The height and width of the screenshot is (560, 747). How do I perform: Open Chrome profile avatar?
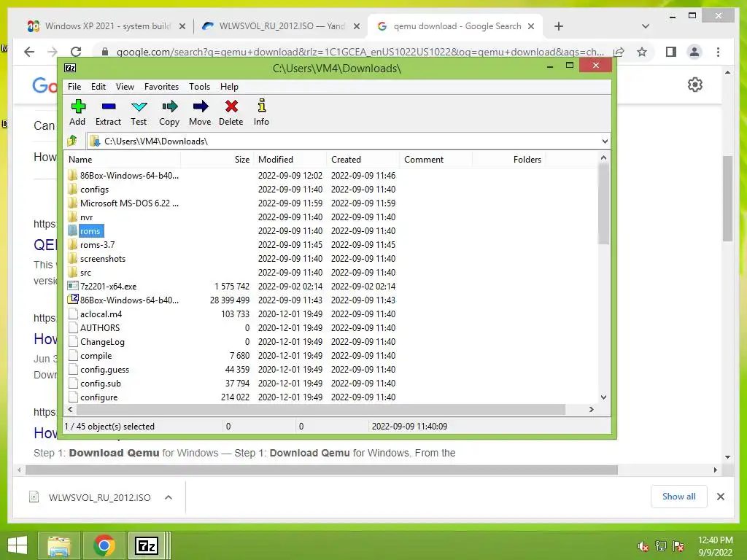coord(694,52)
